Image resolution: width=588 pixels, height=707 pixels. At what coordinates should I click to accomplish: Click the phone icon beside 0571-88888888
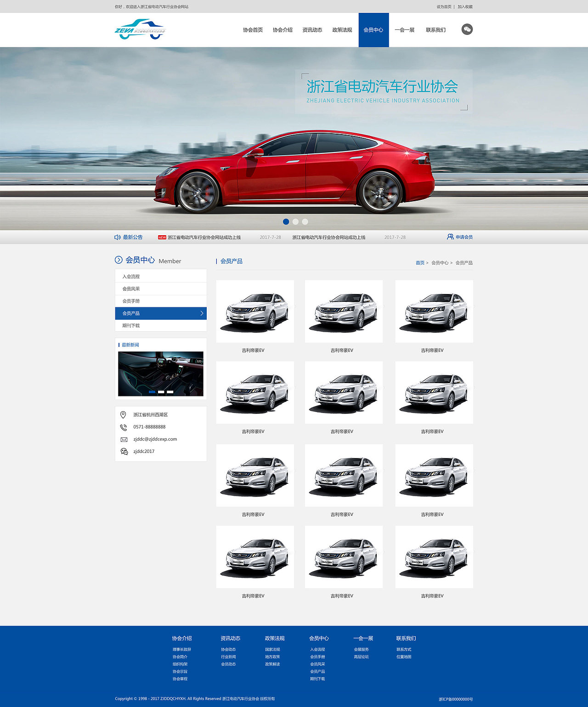pos(124,427)
